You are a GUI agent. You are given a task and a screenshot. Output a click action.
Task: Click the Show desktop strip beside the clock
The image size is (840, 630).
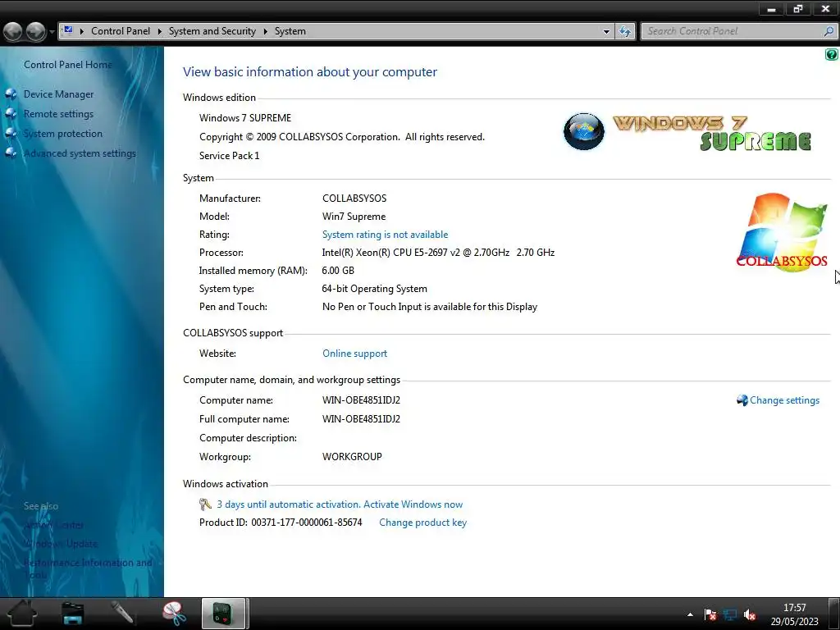[x=834, y=614]
